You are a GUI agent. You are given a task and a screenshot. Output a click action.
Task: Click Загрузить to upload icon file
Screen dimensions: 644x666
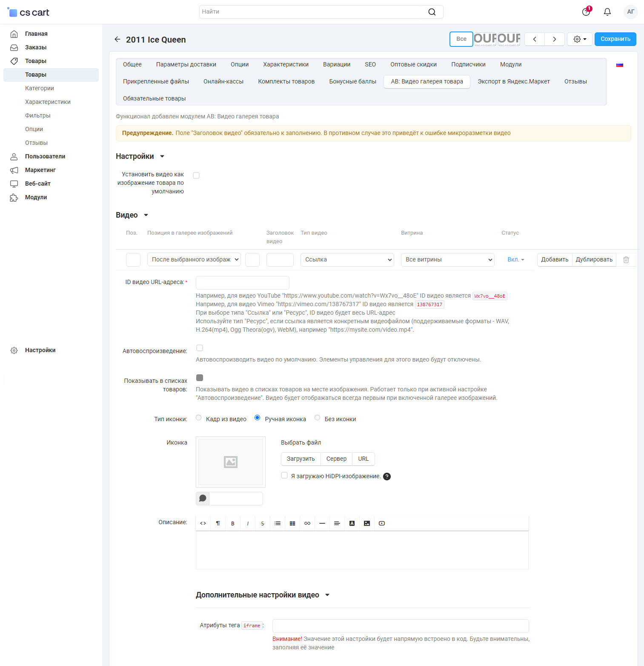pyautogui.click(x=301, y=459)
